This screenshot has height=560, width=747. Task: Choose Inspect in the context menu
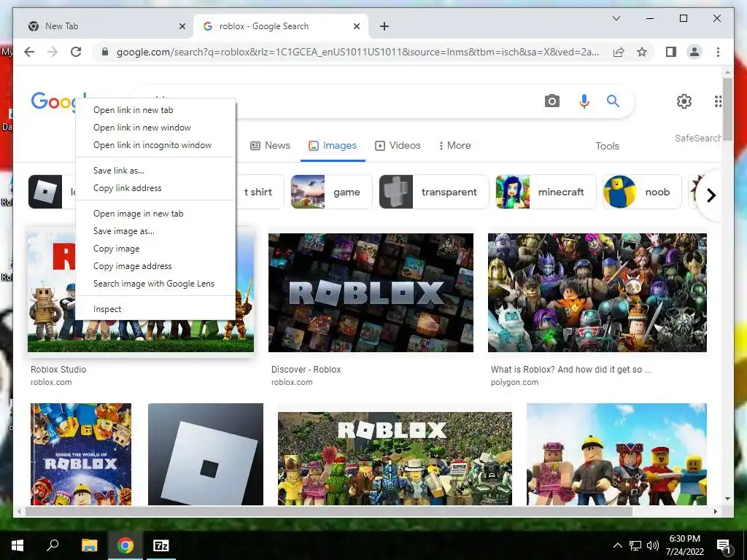(155, 309)
